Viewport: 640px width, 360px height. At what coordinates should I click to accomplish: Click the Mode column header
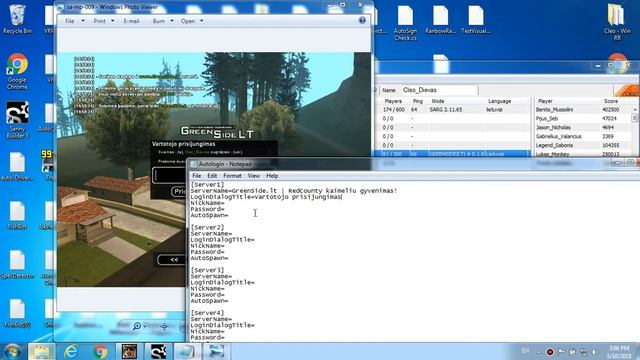click(438, 101)
